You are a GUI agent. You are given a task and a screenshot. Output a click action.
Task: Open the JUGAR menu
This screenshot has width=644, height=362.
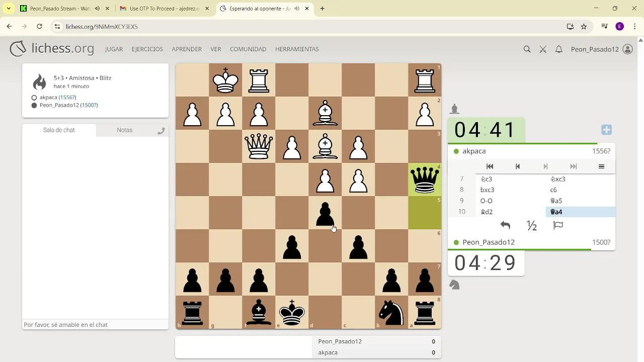click(x=114, y=49)
